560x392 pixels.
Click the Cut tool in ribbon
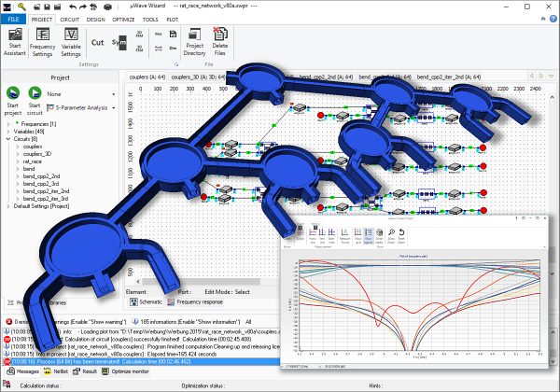tap(98, 42)
